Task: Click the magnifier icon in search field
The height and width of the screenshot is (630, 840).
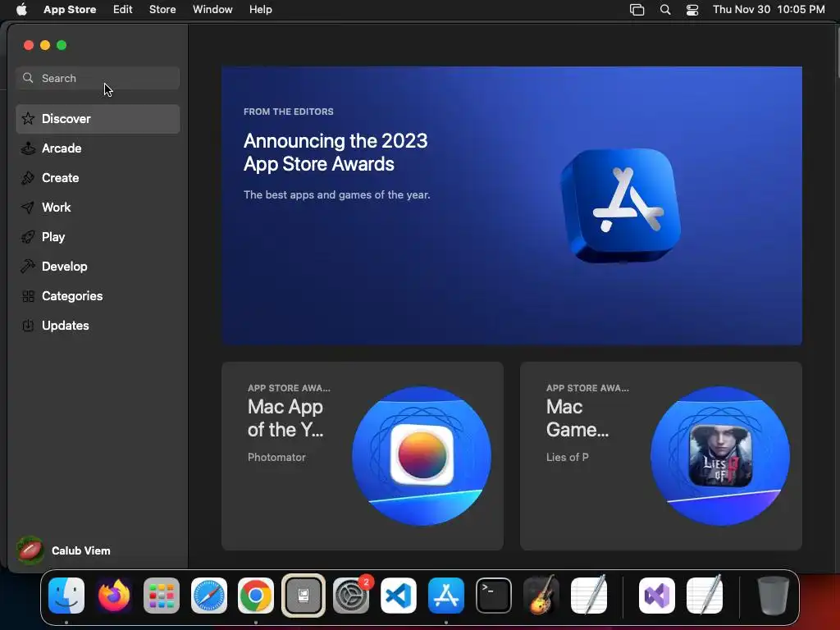Action: (x=28, y=78)
